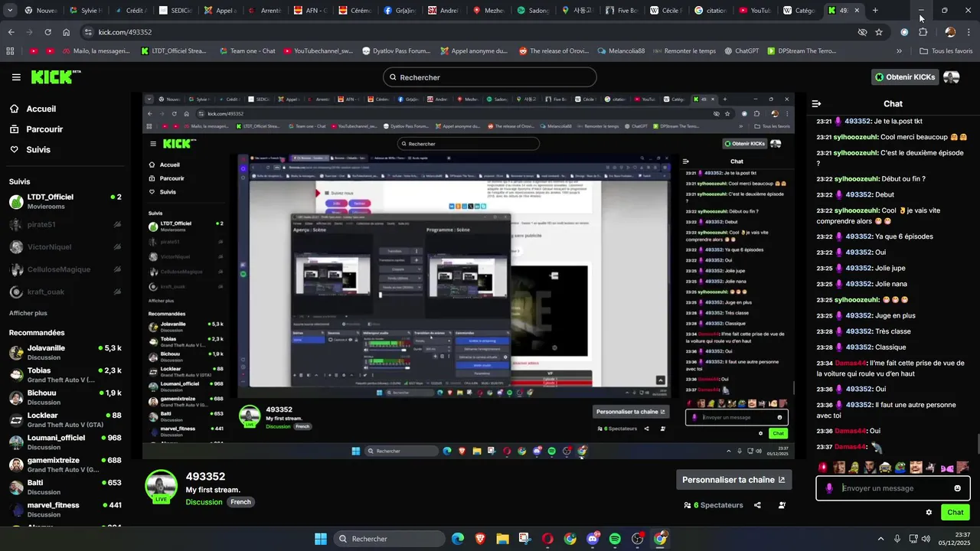The width and height of the screenshot is (980, 551).
Task: Open OBS Studio from the Windows taskbar
Action: [x=637, y=539]
